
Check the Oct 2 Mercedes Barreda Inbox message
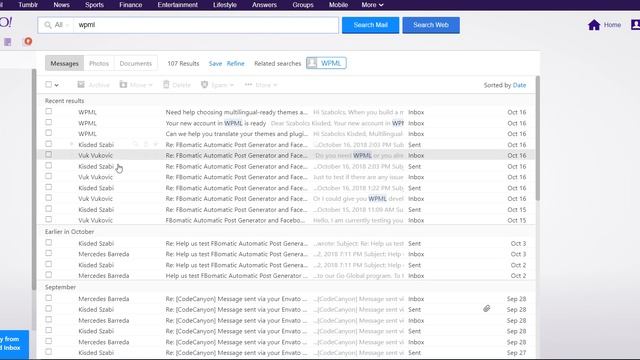49,275
